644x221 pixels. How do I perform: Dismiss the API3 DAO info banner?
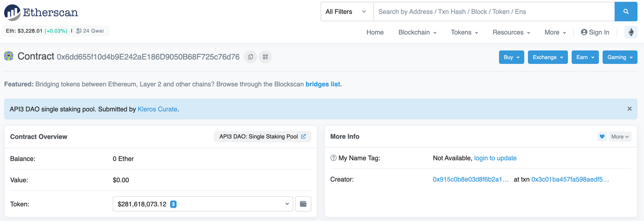630,109
